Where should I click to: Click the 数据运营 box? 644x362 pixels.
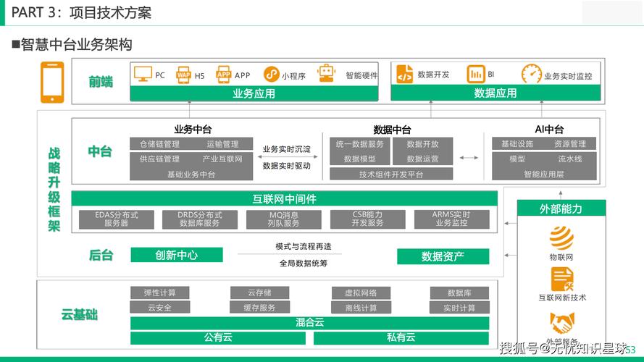(422, 159)
